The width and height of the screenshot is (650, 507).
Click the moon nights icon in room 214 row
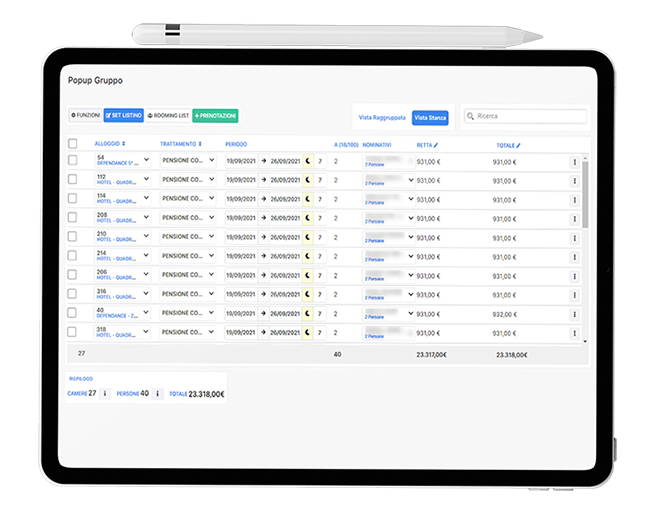pyautogui.click(x=308, y=256)
